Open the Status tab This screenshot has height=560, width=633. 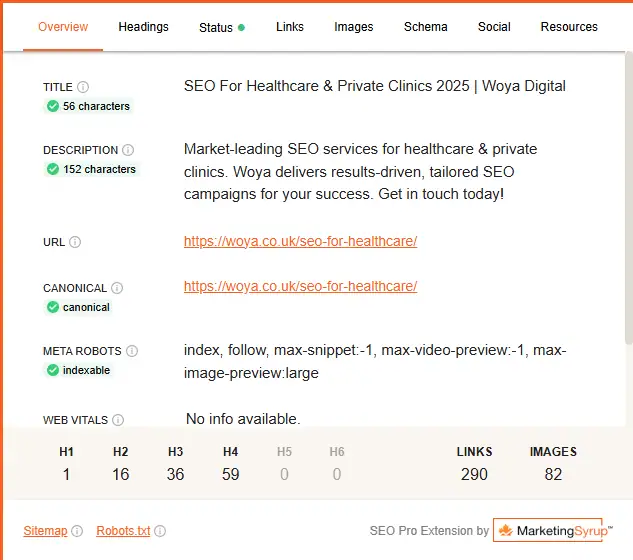pyautogui.click(x=222, y=27)
